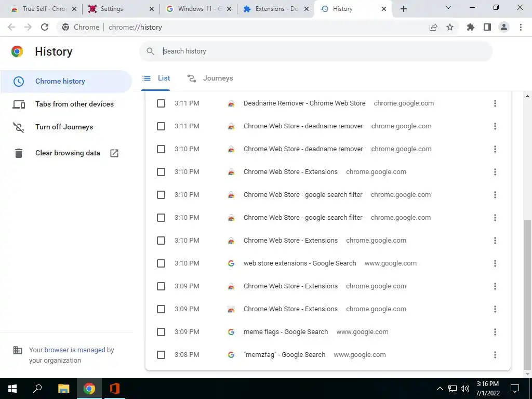Screen dimensions: 532x399
Task: Open Deadname Remover - Chrome Web Store link
Action: (x=304, y=103)
